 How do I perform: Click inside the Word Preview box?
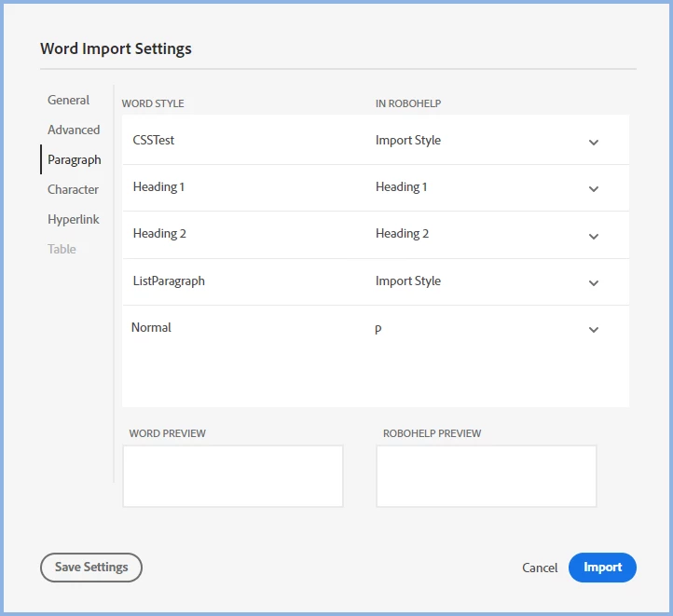click(x=233, y=476)
